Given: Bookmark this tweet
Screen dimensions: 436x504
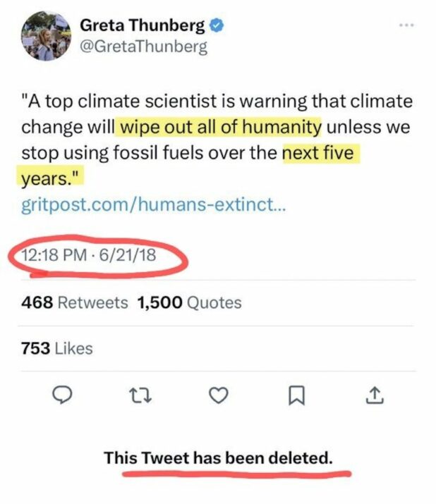Looking at the screenshot, I should [295, 397].
